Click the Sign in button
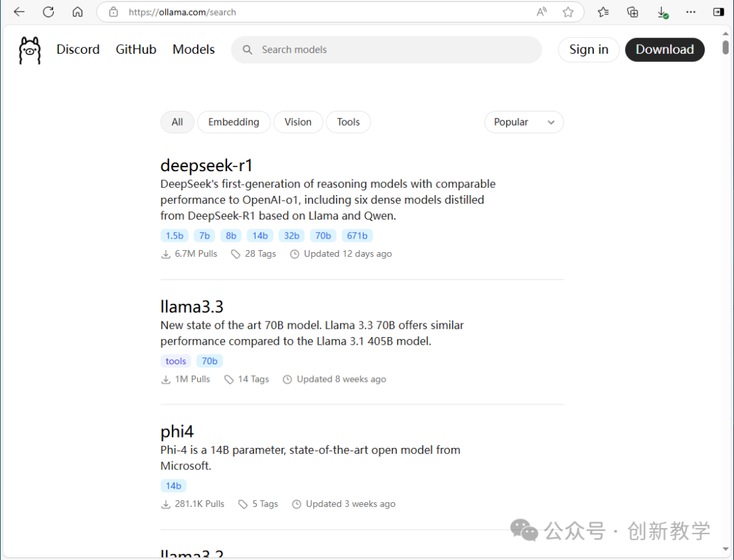Image resolution: width=734 pixels, height=560 pixels. (589, 50)
